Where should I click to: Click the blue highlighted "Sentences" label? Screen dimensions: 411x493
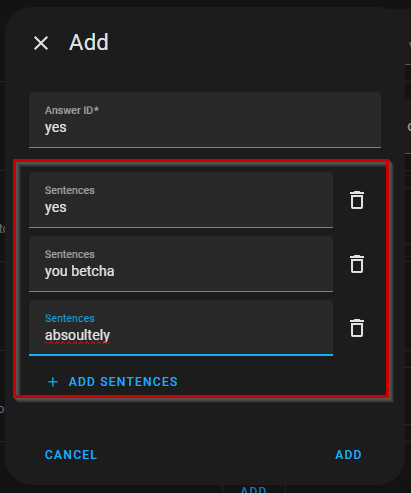point(70,318)
